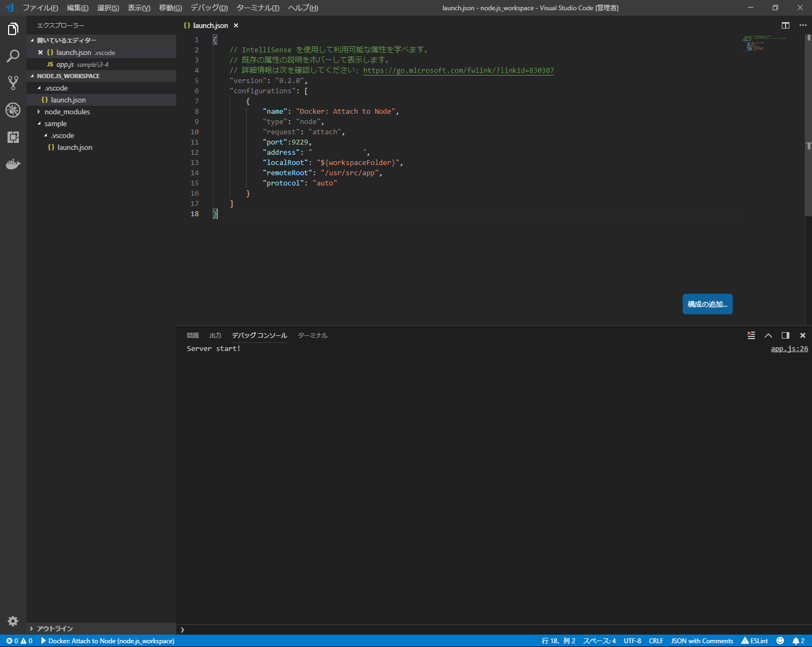Open app.js:26 from the Debug Console
The width and height of the screenshot is (812, 647).
pos(789,348)
